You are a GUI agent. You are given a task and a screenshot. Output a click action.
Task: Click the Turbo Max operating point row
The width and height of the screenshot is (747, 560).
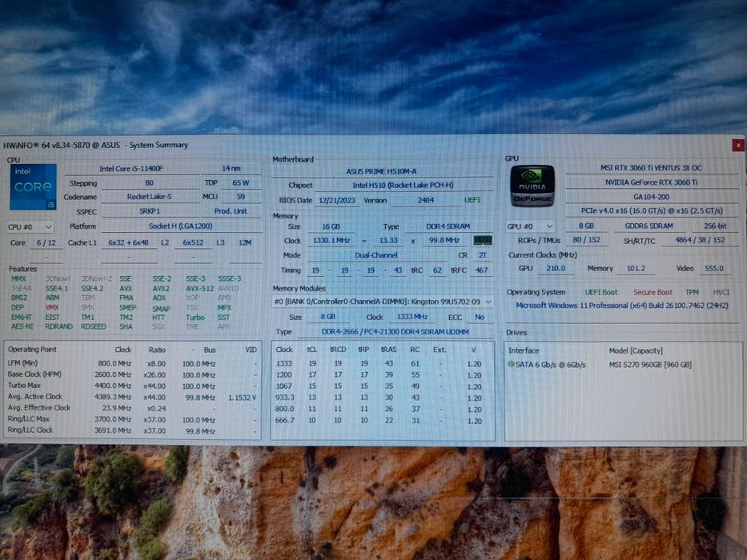coord(132,386)
